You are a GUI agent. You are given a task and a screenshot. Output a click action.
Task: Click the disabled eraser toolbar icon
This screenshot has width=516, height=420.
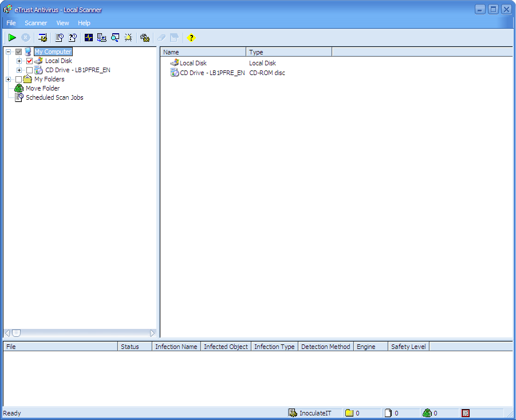[x=162, y=38]
